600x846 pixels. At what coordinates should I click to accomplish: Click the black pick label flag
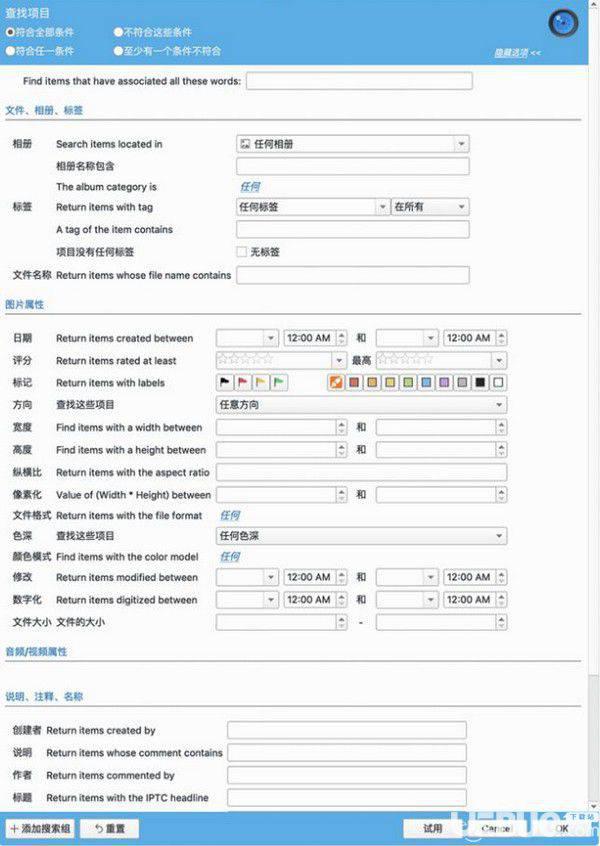(x=225, y=383)
